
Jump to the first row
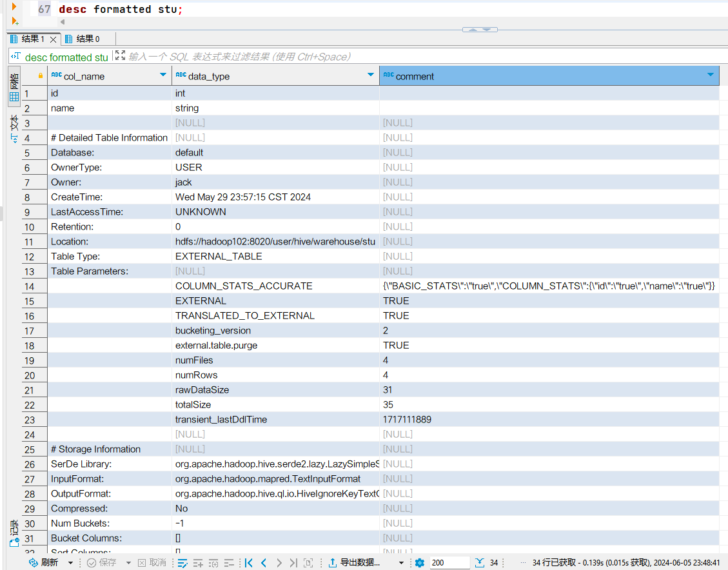[x=249, y=563]
